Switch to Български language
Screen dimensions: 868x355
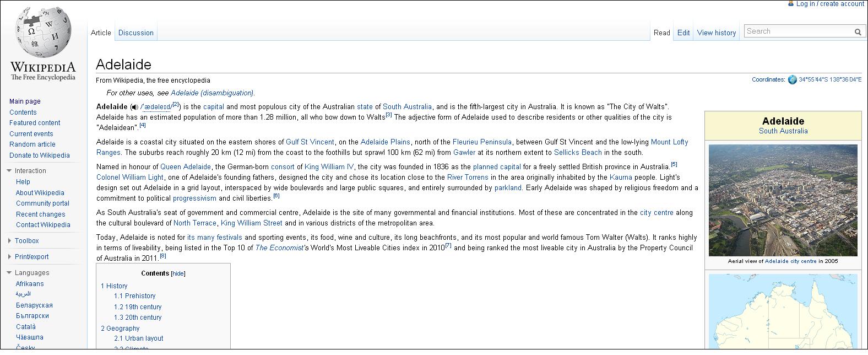(32, 316)
